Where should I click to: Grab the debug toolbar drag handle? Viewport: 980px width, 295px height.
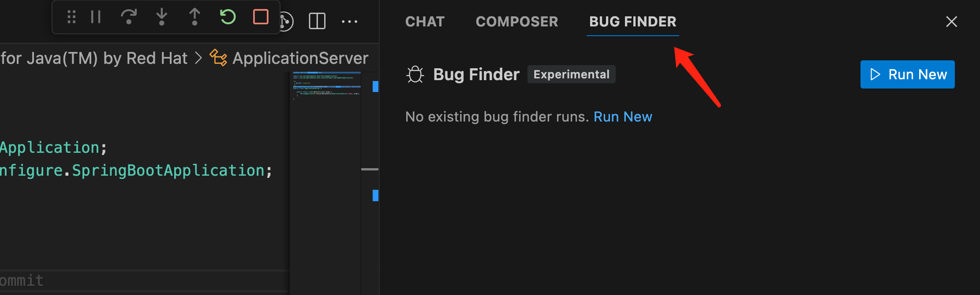[x=71, y=17]
